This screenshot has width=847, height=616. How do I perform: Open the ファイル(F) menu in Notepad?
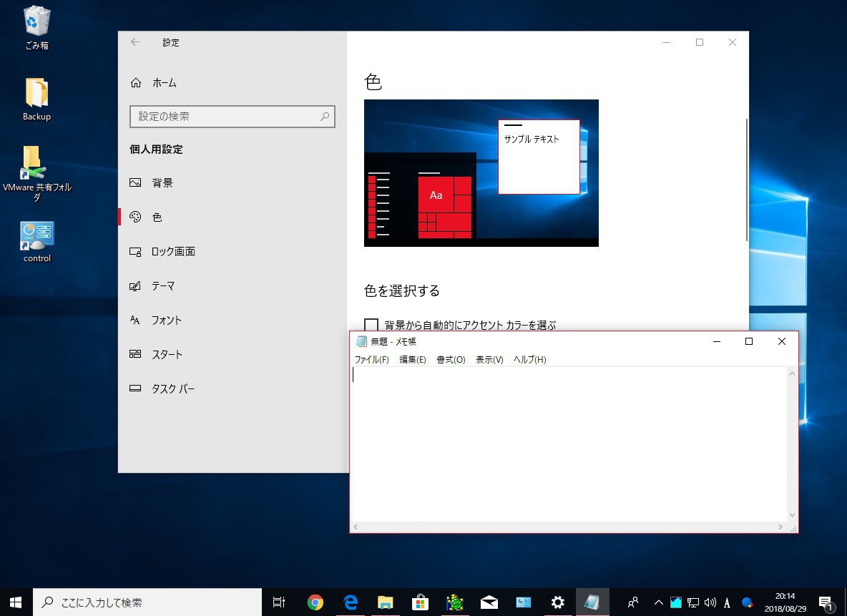tap(371, 360)
